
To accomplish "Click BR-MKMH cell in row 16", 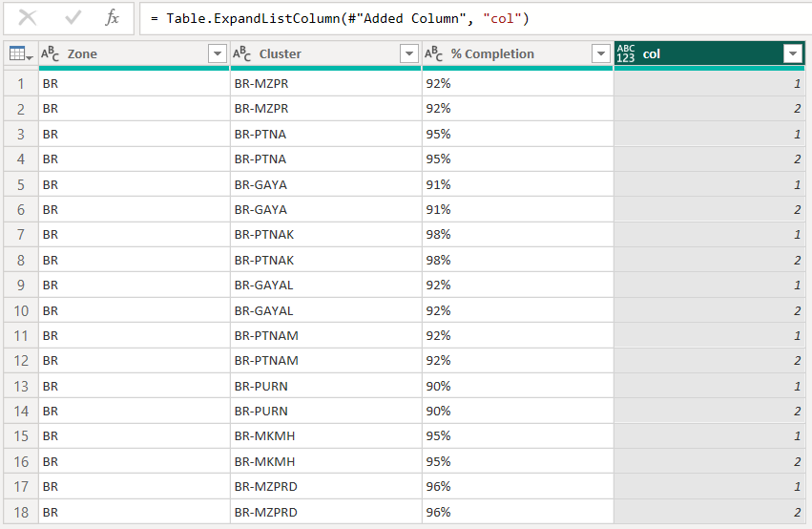I will [326, 461].
